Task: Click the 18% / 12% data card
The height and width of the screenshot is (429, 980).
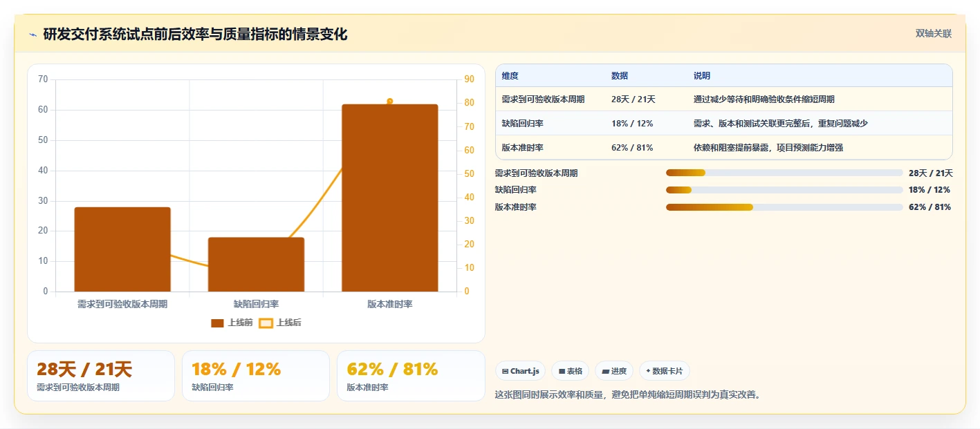Action: coord(256,376)
